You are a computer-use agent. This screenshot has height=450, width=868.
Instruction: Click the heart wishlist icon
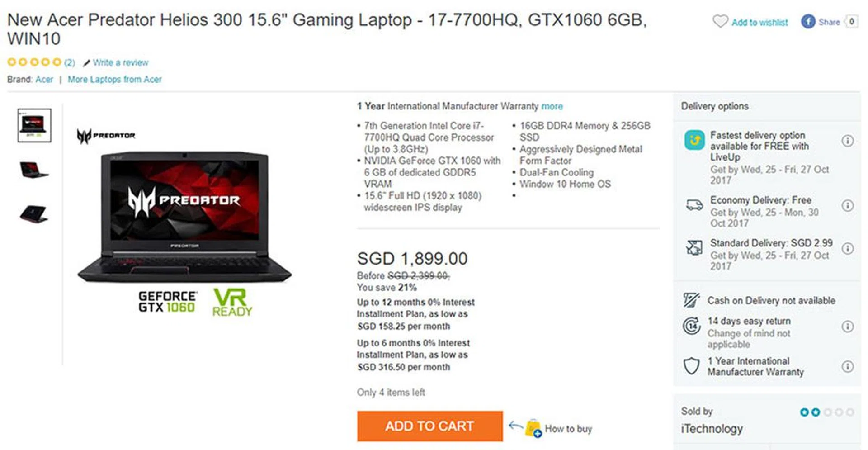[720, 21]
